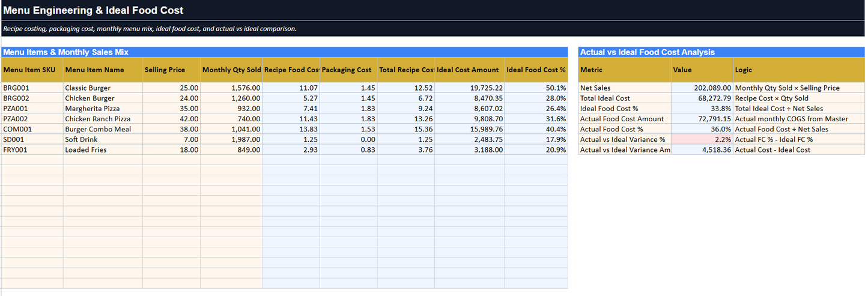Click the Ideal Food Cost % value 33.8%
This screenshot has height=296, width=868.
point(702,108)
